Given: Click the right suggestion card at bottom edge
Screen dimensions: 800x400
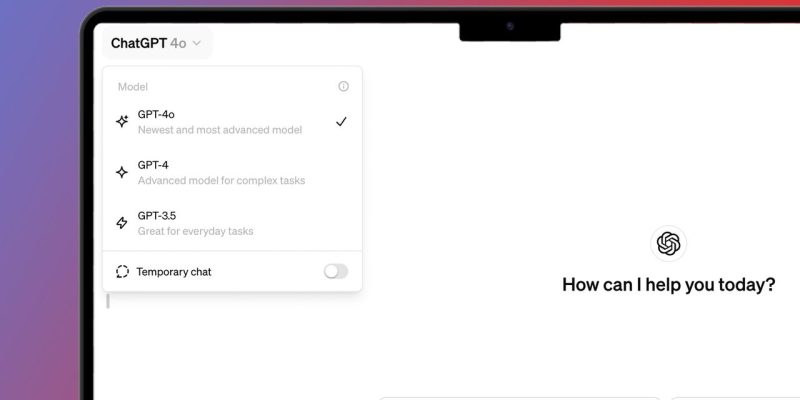Looking at the screenshot, I should (x=735, y=398).
